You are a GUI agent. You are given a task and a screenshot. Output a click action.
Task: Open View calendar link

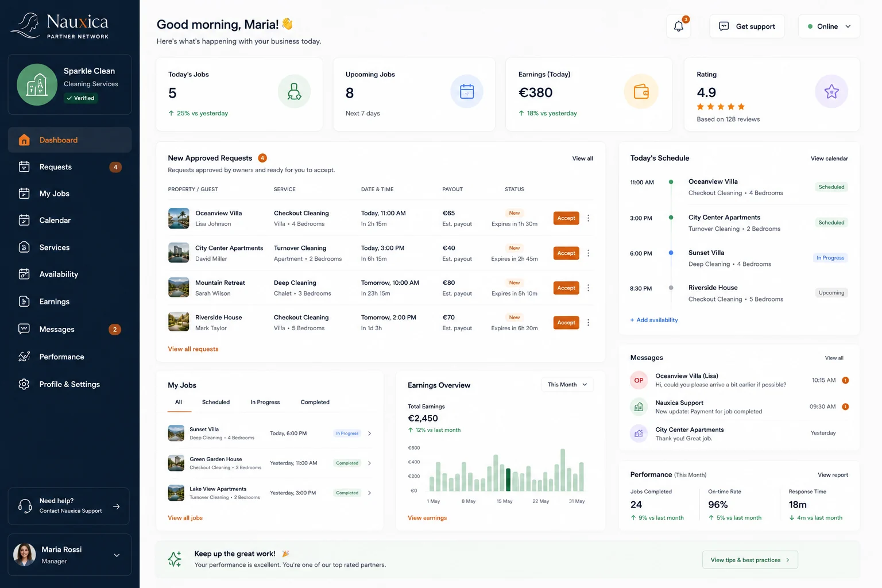[829, 158]
